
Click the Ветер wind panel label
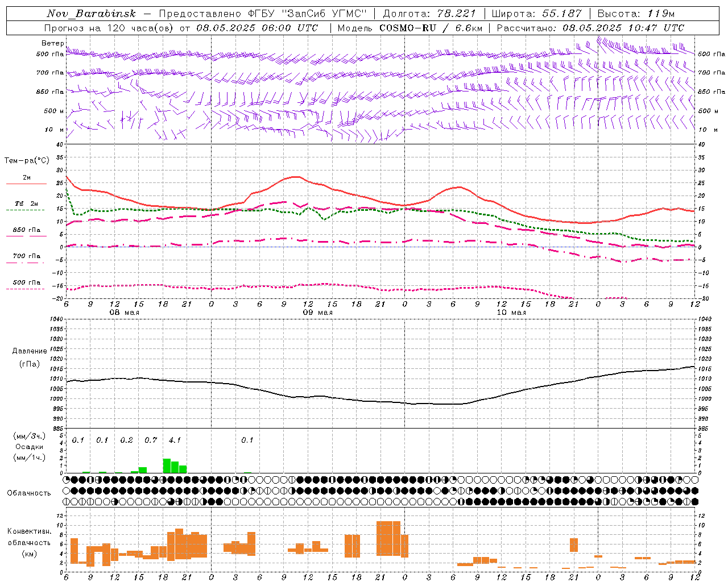click(52, 43)
